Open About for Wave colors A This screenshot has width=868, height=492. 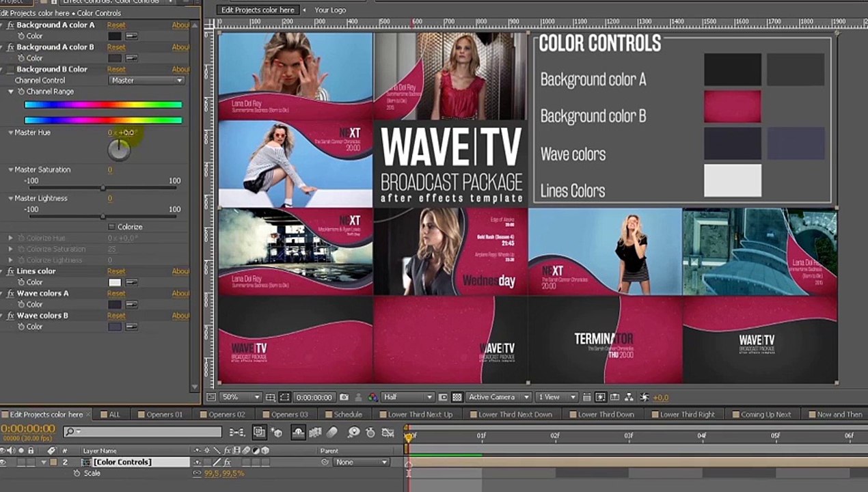click(x=180, y=293)
